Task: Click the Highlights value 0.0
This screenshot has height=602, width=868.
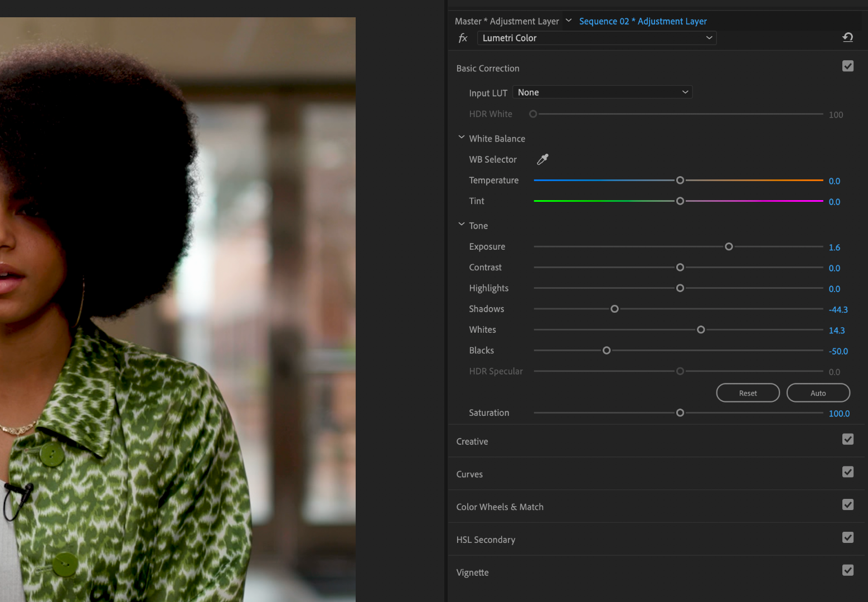Action: [x=834, y=289]
